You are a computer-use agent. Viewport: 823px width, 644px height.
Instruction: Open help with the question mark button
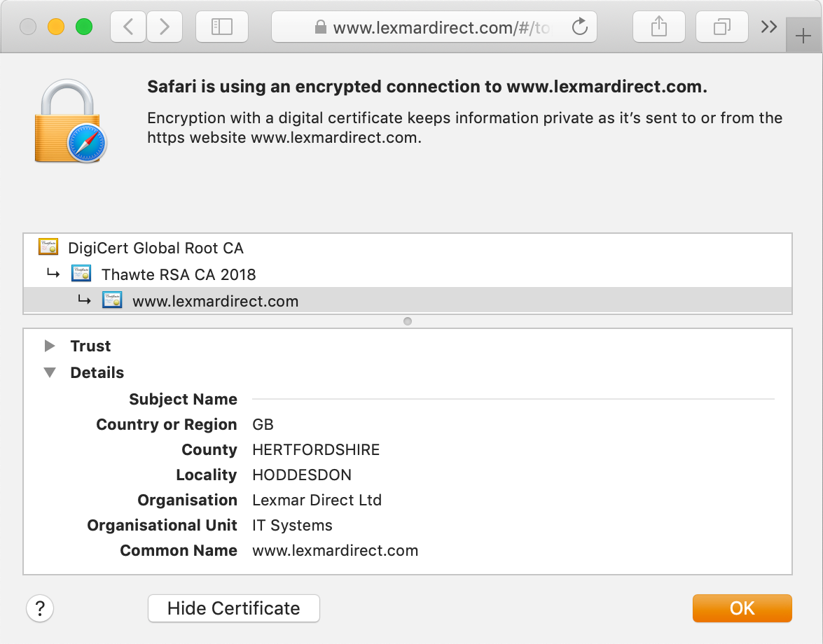[40, 608]
